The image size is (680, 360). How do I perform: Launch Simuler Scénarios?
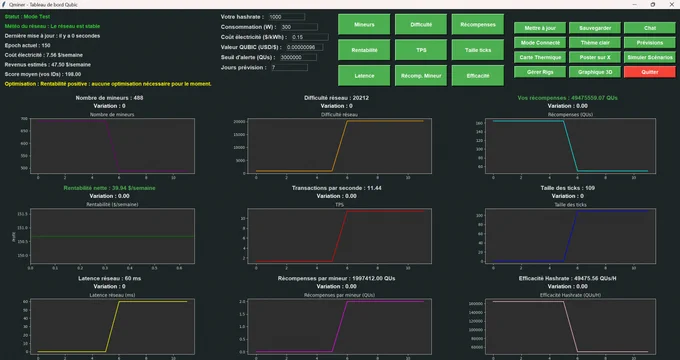click(x=650, y=57)
